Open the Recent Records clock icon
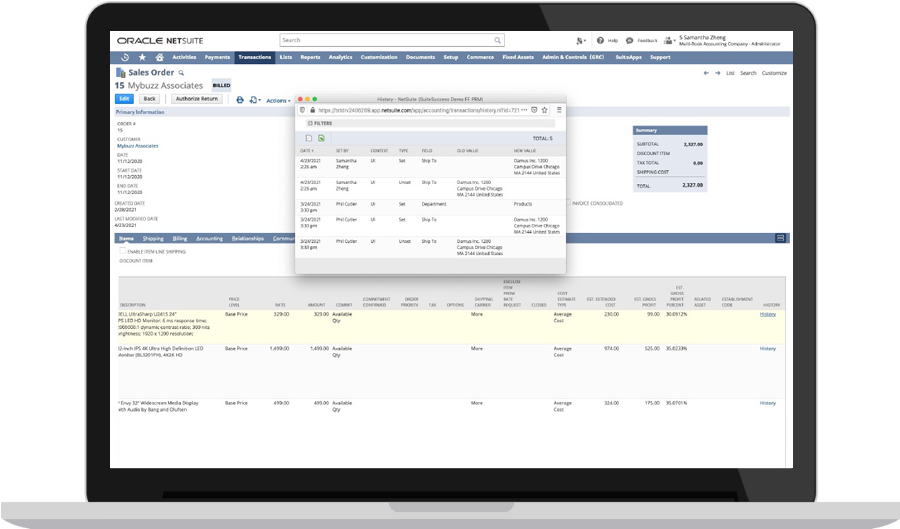The image size is (900, 529). [x=125, y=57]
